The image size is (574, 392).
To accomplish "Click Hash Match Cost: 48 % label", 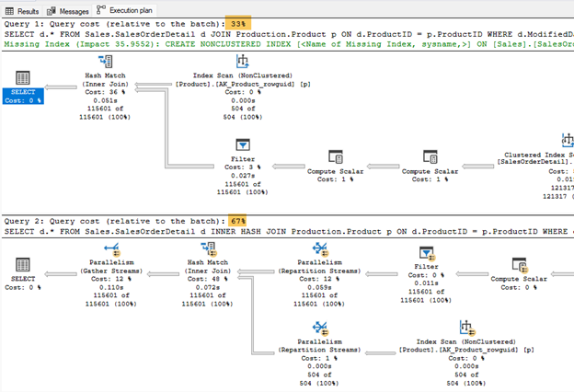I will (208, 279).
